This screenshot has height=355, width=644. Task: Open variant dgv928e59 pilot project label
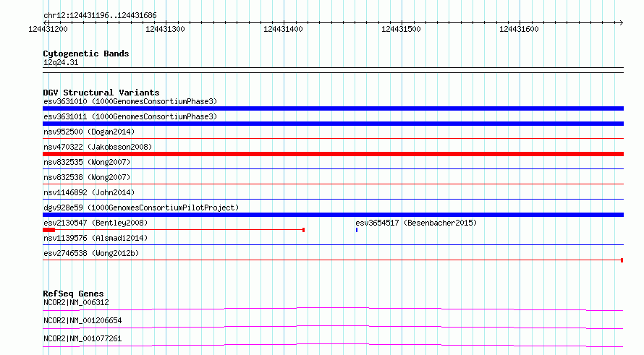(141, 208)
